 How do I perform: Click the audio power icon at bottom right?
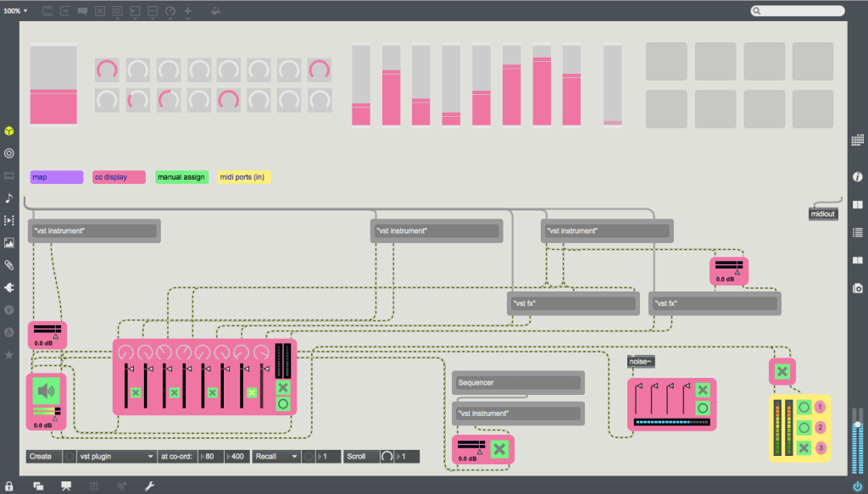click(857, 486)
